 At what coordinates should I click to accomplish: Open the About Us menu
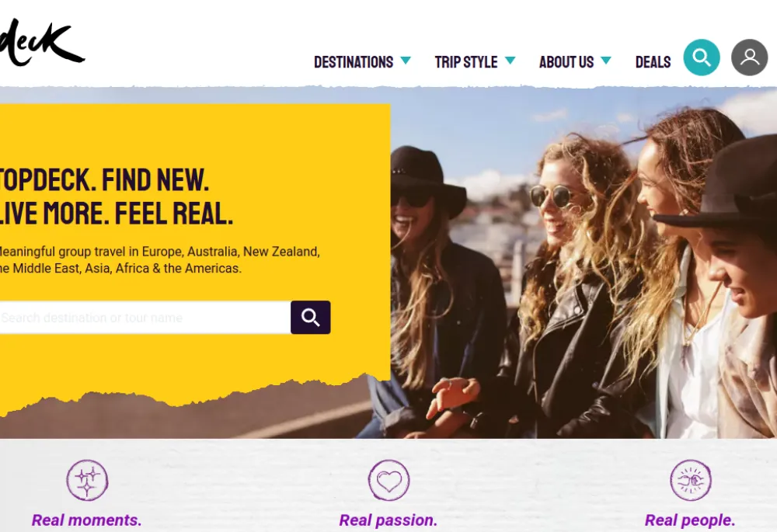[x=566, y=62]
